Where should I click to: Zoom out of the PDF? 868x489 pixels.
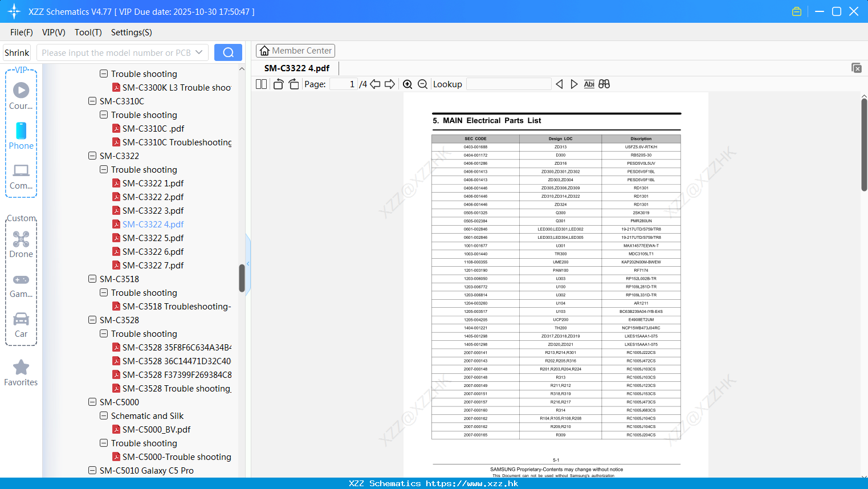(422, 84)
